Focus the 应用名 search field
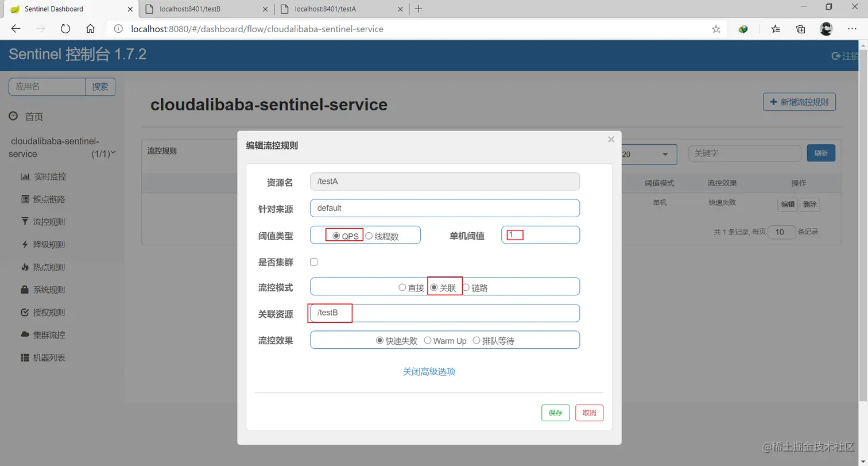868x466 pixels. (x=47, y=87)
